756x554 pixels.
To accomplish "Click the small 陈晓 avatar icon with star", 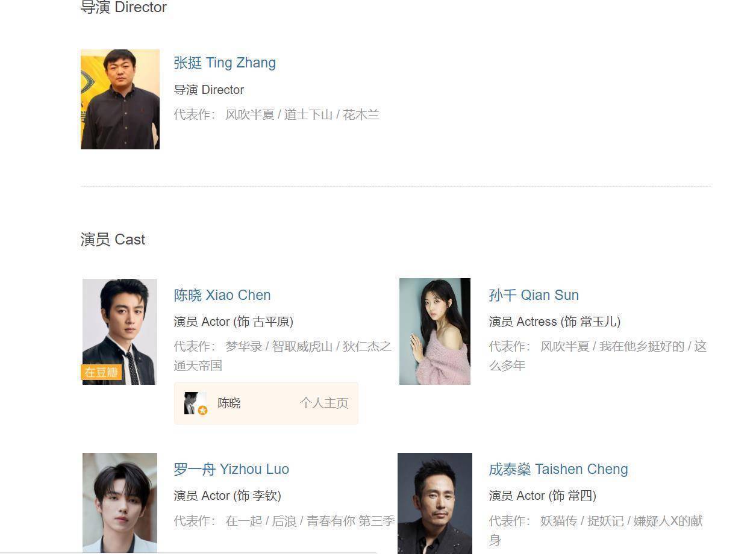I will click(196, 403).
